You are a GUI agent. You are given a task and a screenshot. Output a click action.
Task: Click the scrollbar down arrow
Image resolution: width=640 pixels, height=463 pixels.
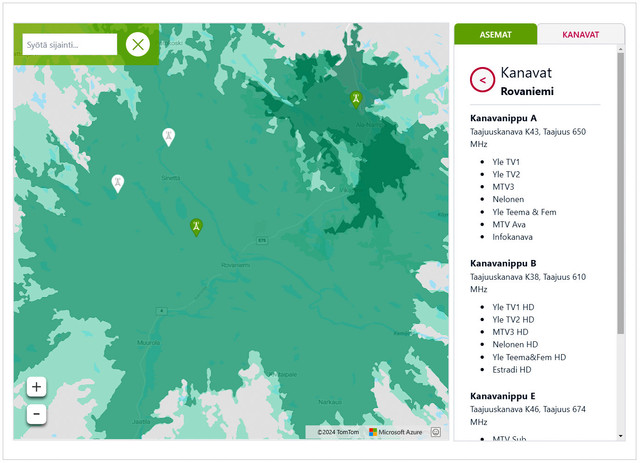(620, 436)
